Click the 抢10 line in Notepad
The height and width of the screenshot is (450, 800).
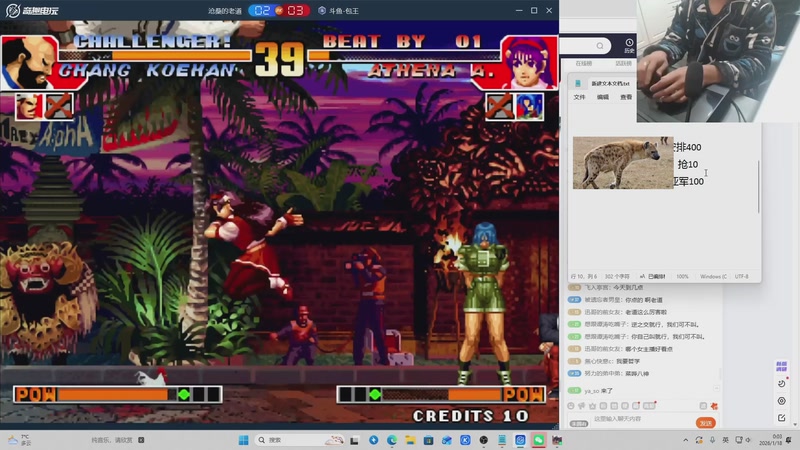688,164
